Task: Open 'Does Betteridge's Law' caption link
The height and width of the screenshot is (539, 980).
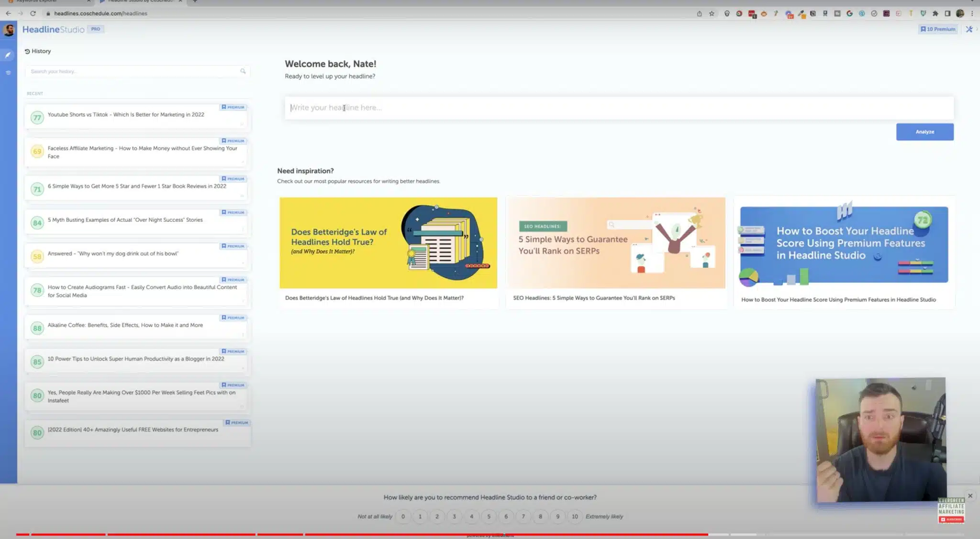Action: click(x=374, y=298)
